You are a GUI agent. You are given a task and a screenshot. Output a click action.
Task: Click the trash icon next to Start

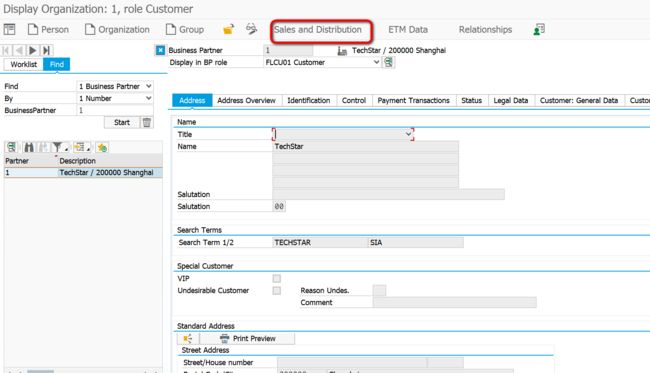147,122
